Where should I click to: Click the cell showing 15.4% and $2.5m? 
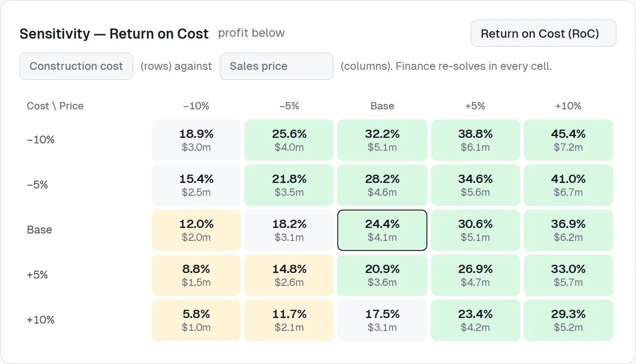[x=196, y=185]
